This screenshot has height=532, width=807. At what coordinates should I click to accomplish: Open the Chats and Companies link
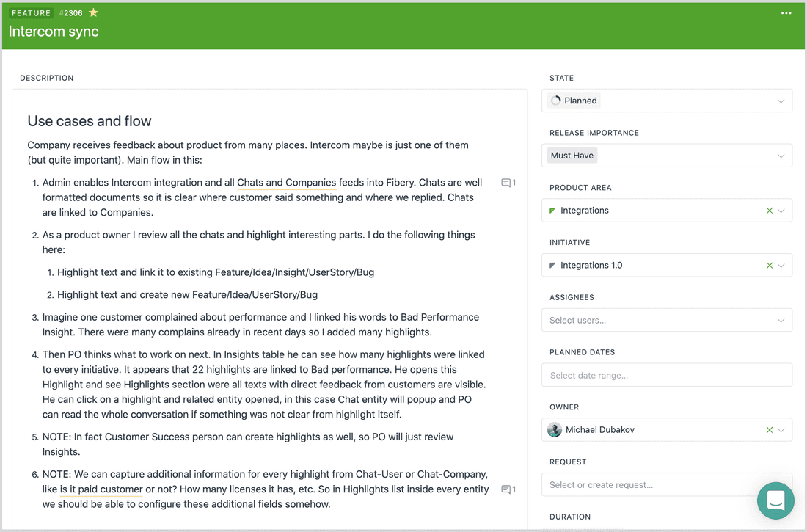286,182
